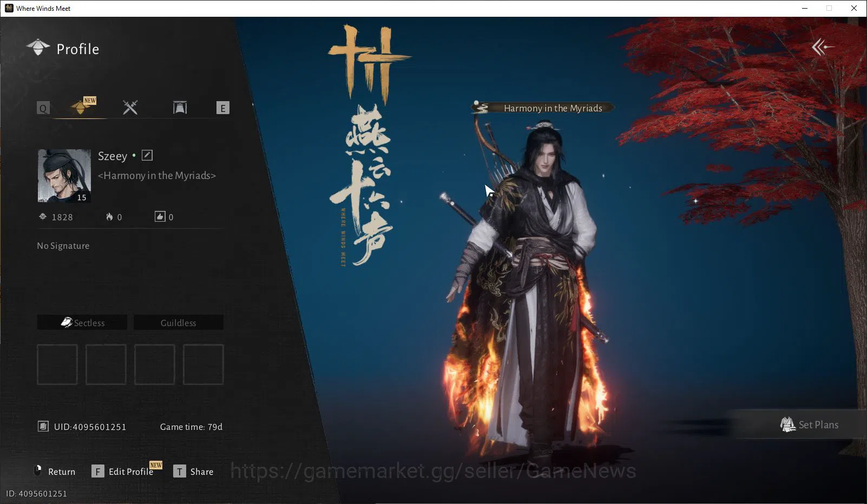Click the T key icon for Share
The width and height of the screenshot is (867, 504).
pos(180,472)
